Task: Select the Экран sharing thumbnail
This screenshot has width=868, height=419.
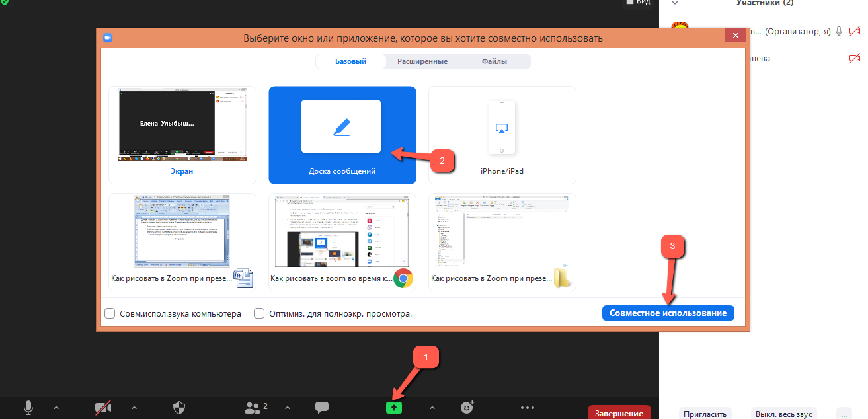Action: 182,135
